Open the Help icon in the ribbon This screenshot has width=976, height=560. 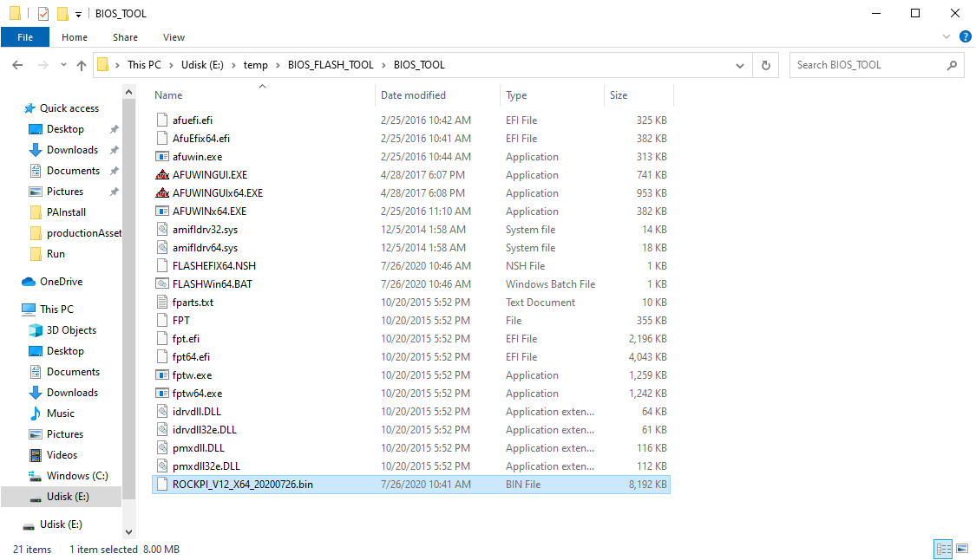[x=964, y=36]
